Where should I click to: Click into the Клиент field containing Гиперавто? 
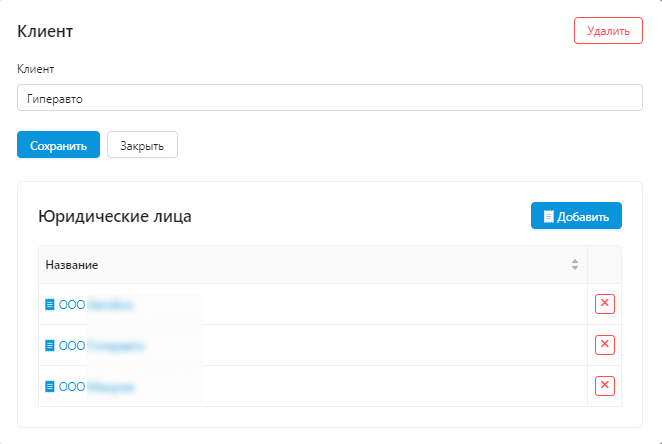coord(330,97)
